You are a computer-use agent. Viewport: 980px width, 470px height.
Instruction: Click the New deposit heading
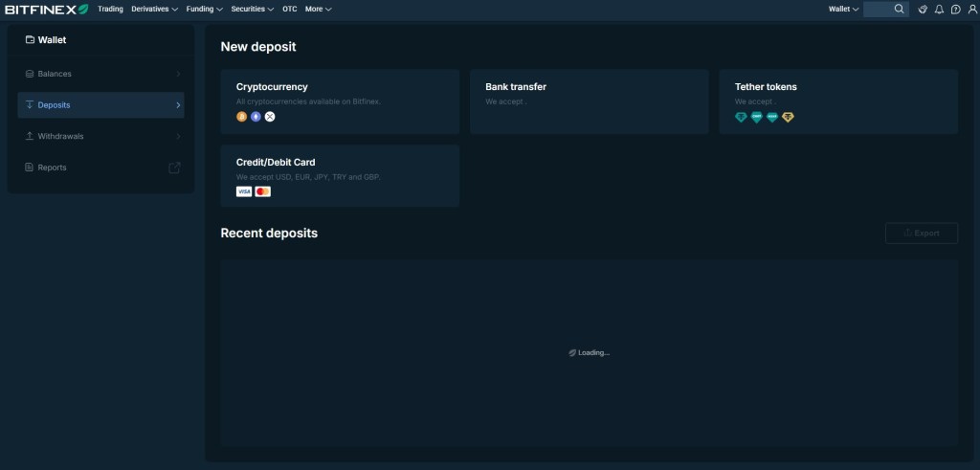[x=258, y=47]
